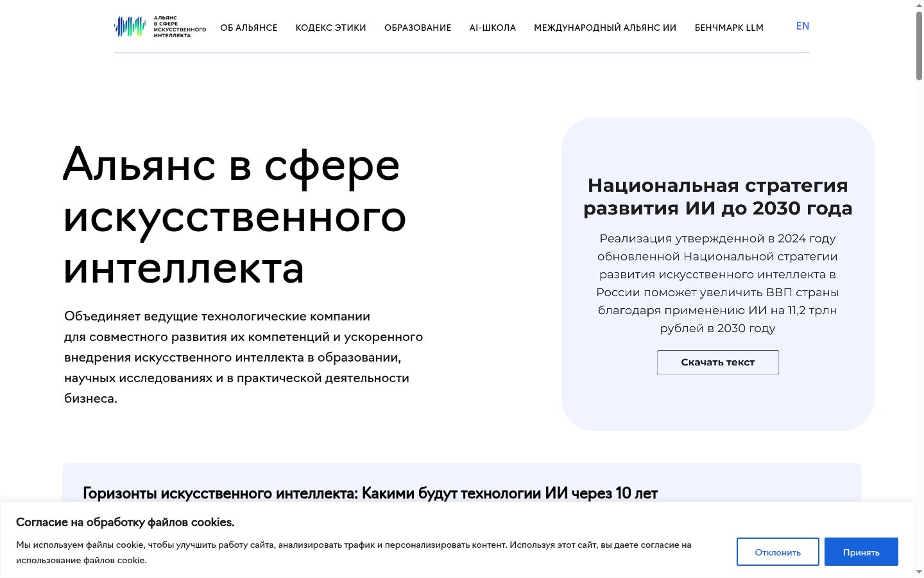
Task: Click the main heading Альянс в сфере искусственного интеллекта
Action: (x=235, y=216)
